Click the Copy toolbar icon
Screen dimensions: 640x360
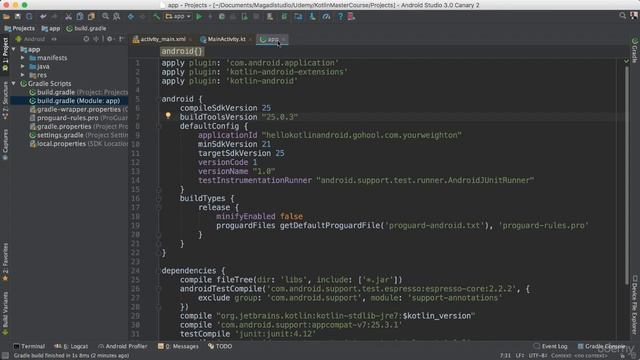point(80,17)
